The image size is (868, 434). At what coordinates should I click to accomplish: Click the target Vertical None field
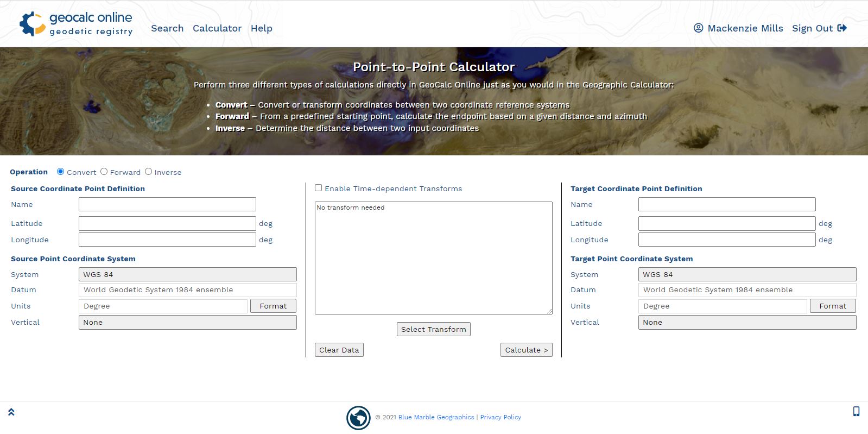point(747,322)
